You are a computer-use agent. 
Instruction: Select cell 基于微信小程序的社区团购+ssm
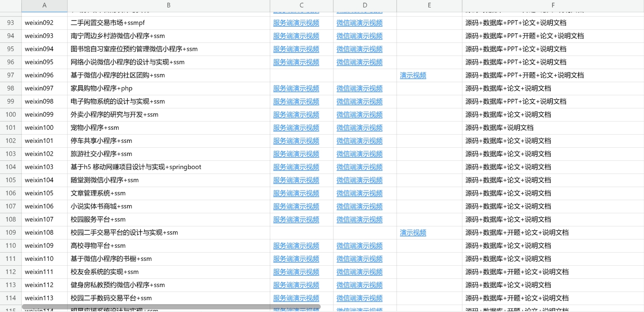pyautogui.click(x=169, y=75)
